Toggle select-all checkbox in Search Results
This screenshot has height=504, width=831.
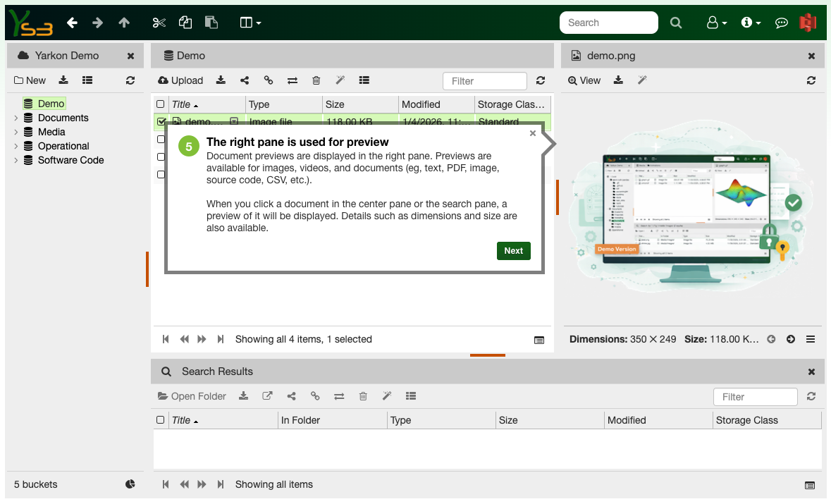[161, 420]
